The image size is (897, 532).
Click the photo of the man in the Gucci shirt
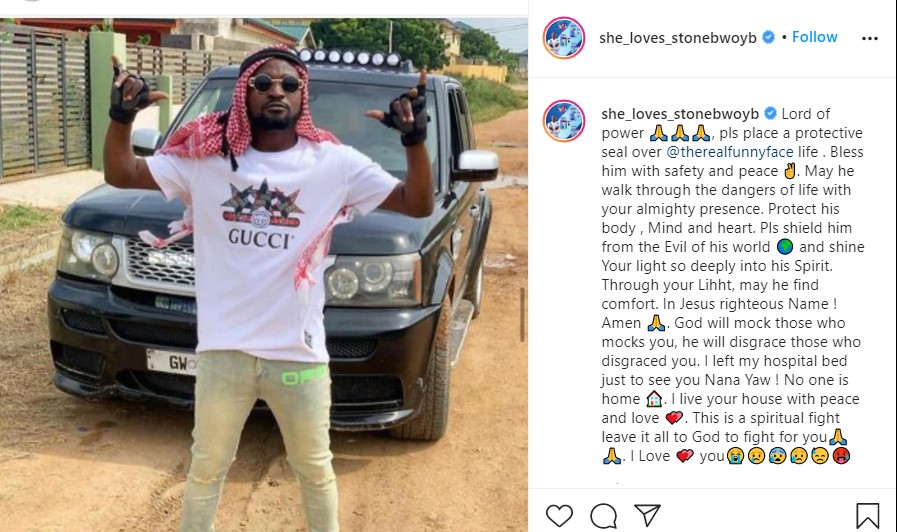[x=264, y=275]
